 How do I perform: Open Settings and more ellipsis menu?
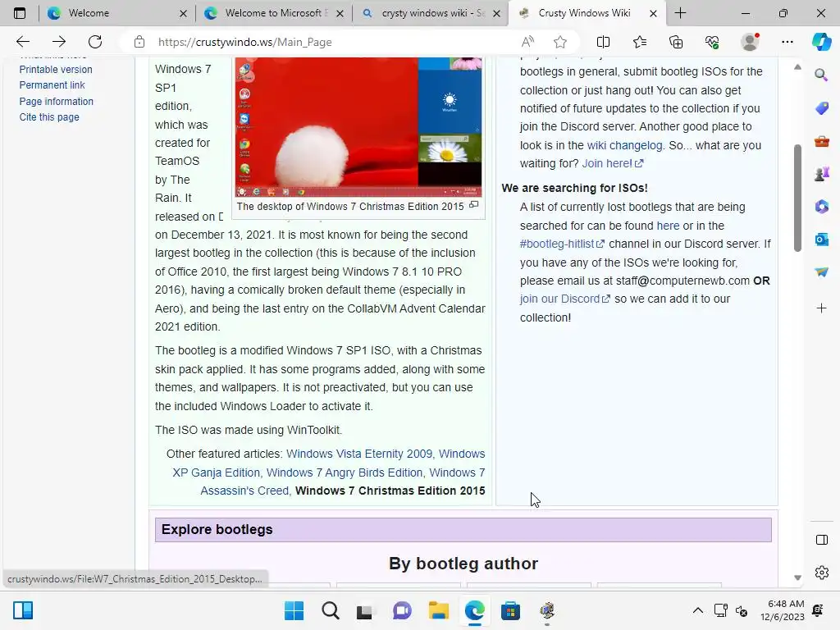787,42
